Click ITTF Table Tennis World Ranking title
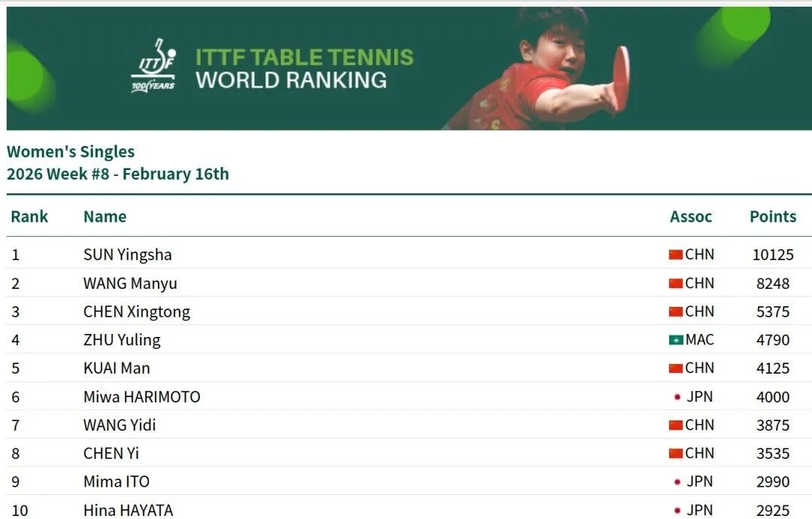Image resolution: width=812 pixels, height=519 pixels. pyautogui.click(x=304, y=68)
